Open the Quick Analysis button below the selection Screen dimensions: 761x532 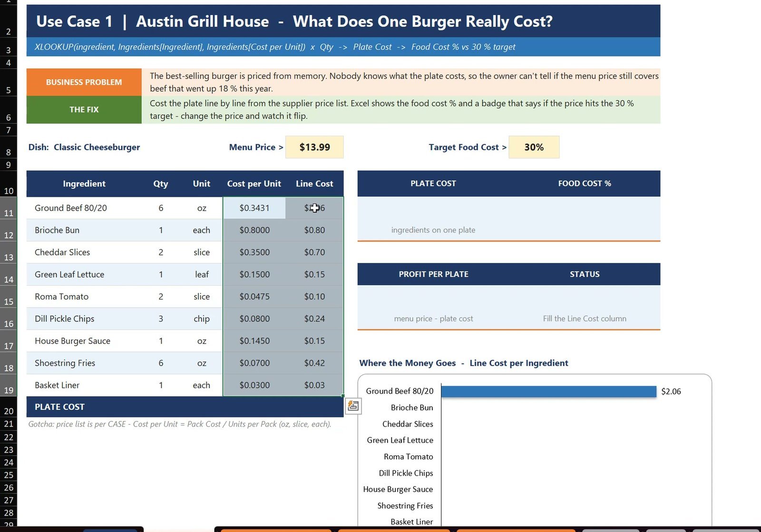point(353,406)
